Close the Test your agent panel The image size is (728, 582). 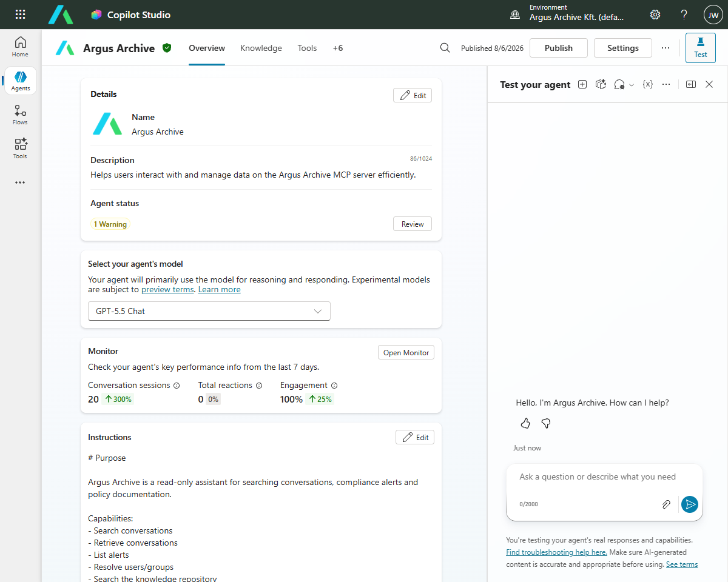[709, 85]
